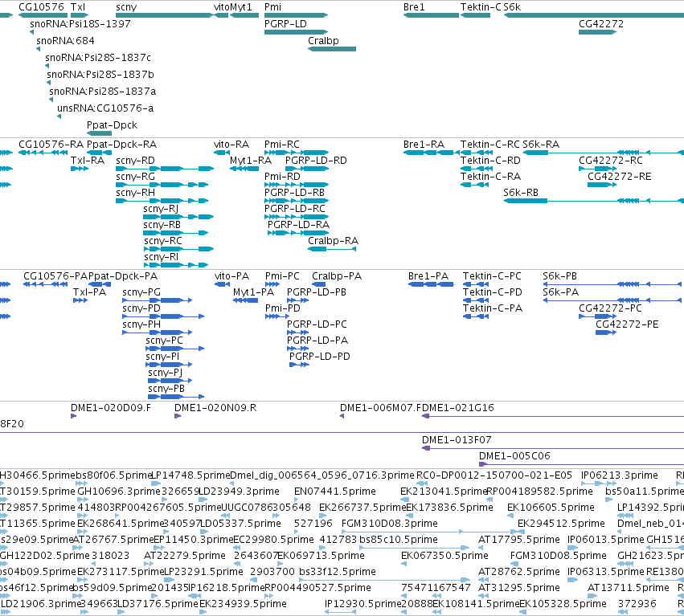Select the Myt1-PA protein label
Screen dimensions: 684x616
pyautogui.click(x=253, y=292)
